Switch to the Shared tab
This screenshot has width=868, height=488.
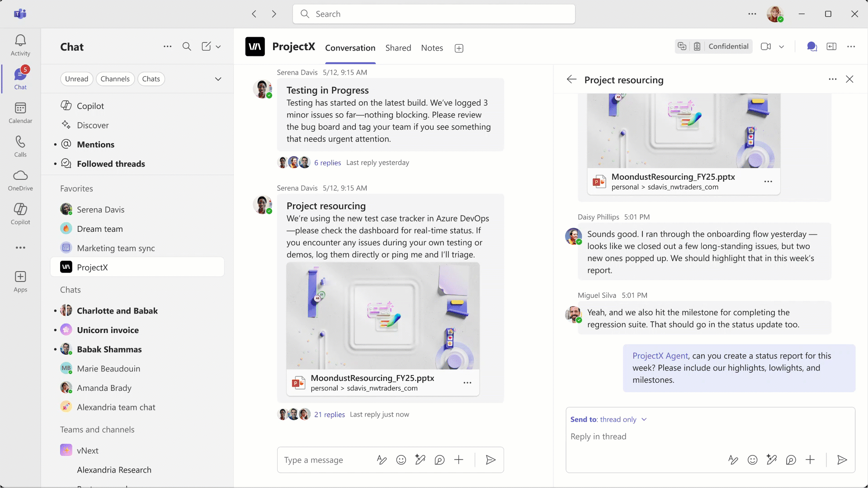pyautogui.click(x=398, y=48)
